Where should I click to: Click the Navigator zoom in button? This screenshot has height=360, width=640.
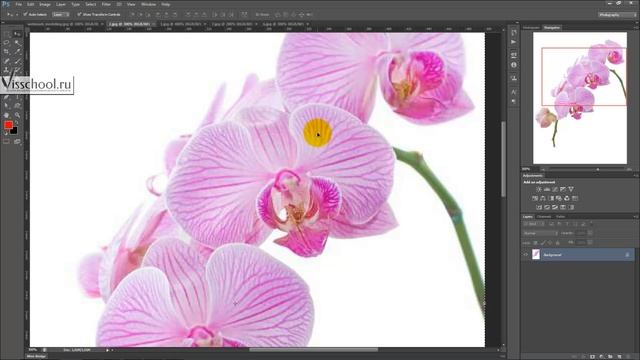pos(629,169)
